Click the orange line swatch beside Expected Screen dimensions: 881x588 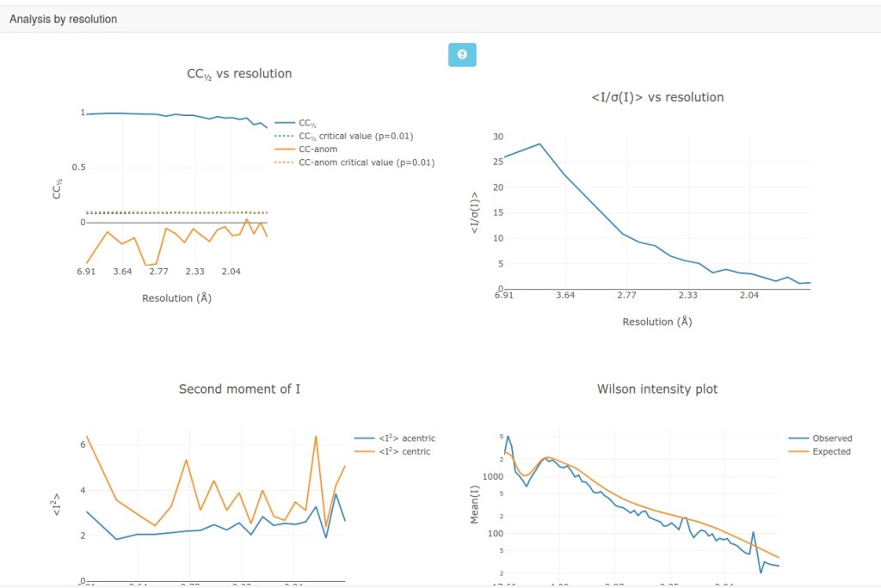coord(798,451)
